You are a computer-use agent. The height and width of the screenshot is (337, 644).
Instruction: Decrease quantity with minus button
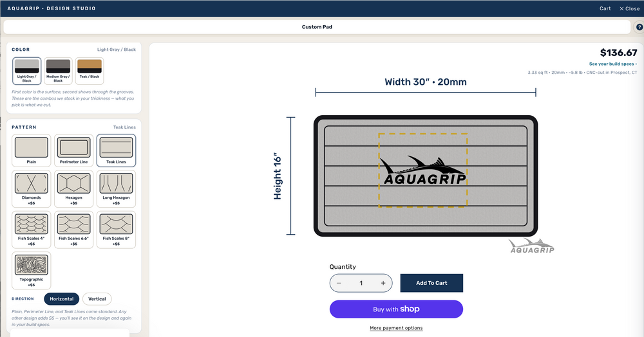tap(339, 283)
